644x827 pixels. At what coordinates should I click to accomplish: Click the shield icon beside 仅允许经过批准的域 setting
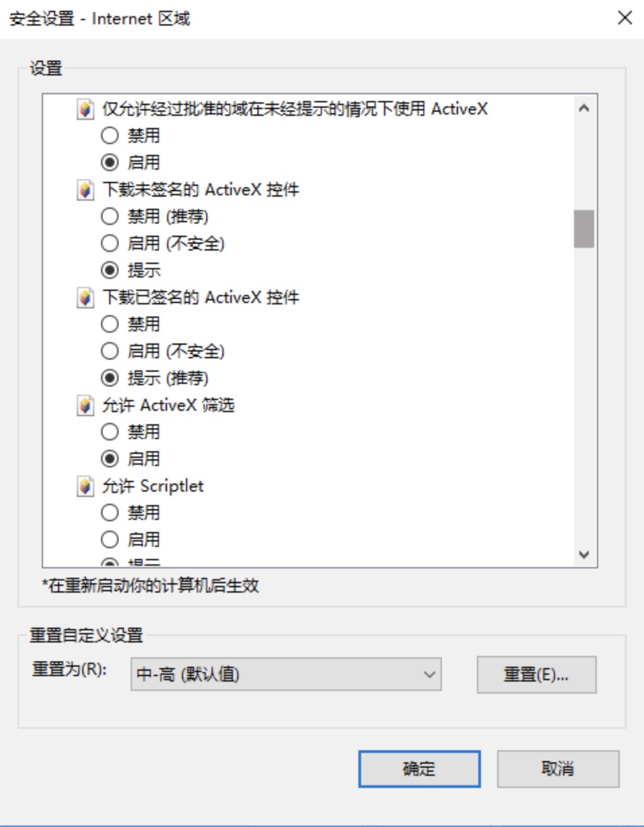point(86,109)
